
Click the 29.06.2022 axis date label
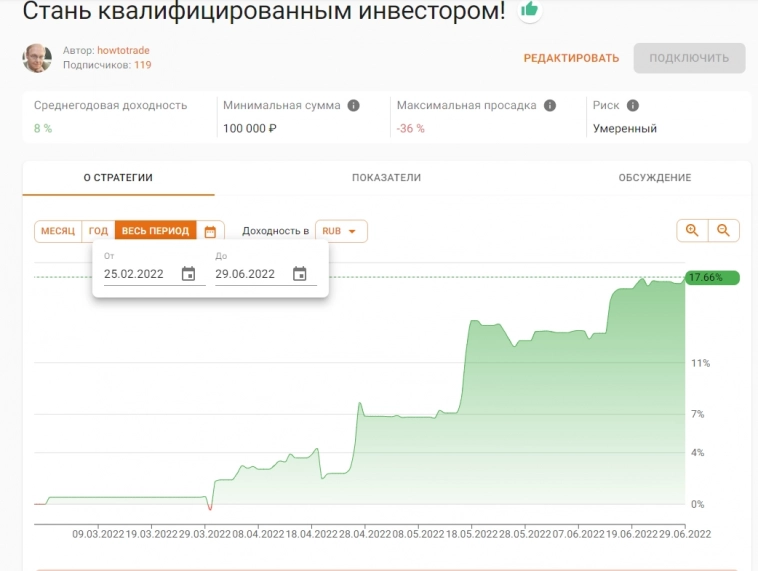pos(685,534)
